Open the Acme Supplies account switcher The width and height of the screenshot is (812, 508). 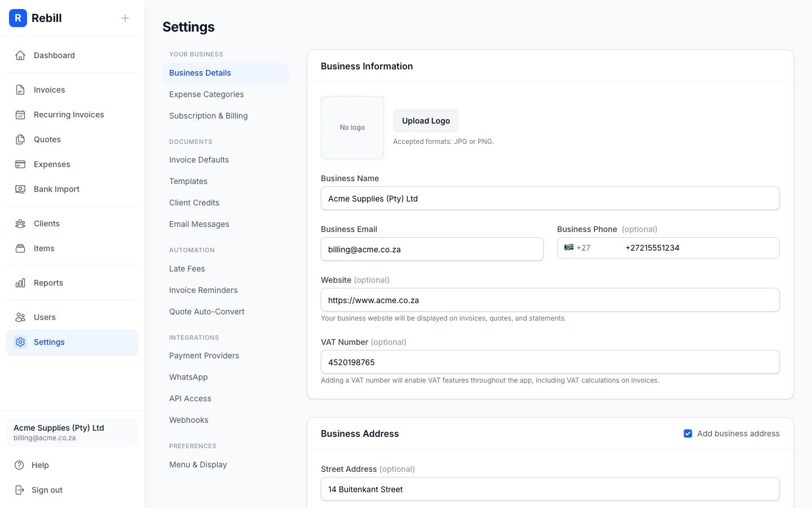pos(72,432)
